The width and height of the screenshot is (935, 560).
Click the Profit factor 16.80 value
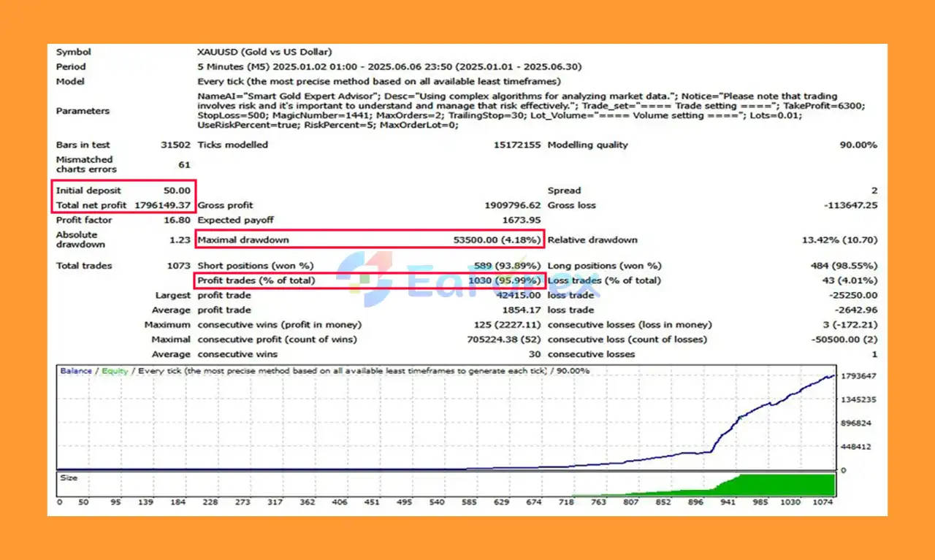coord(178,220)
